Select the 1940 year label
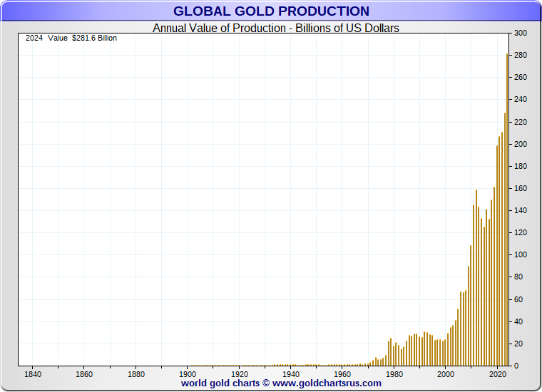 point(290,374)
